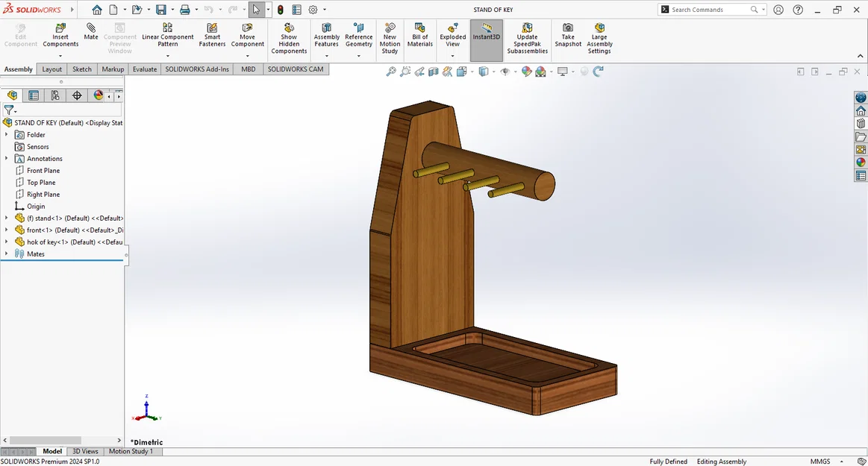
Task: Open the 3D Views bottom tab
Action: point(85,451)
